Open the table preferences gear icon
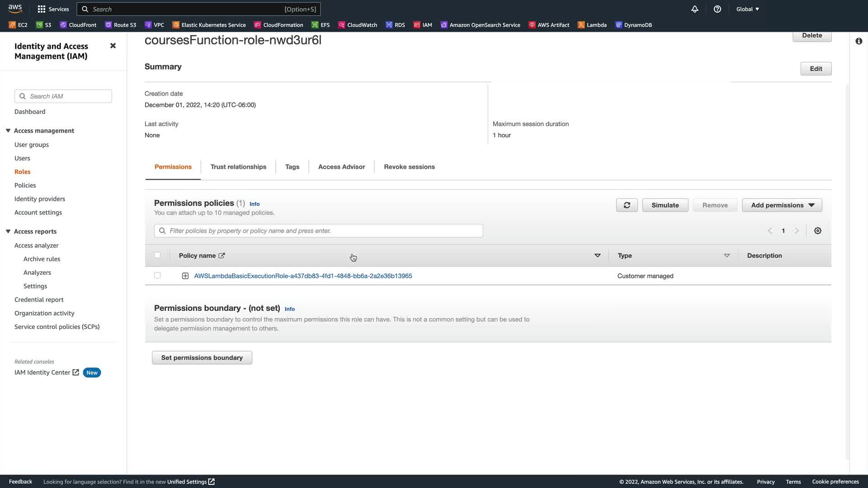Image resolution: width=868 pixels, height=488 pixels. point(817,231)
